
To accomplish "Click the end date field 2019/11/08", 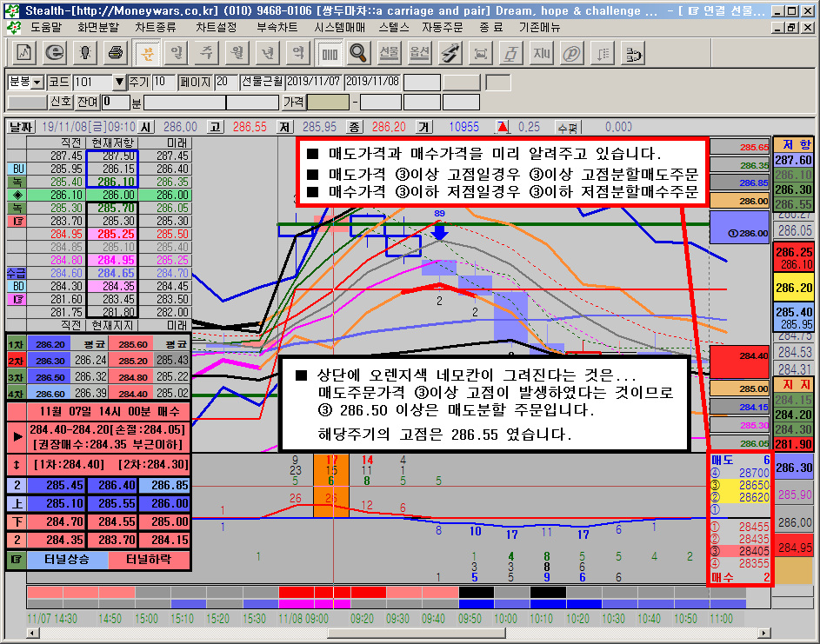I will pos(372,82).
